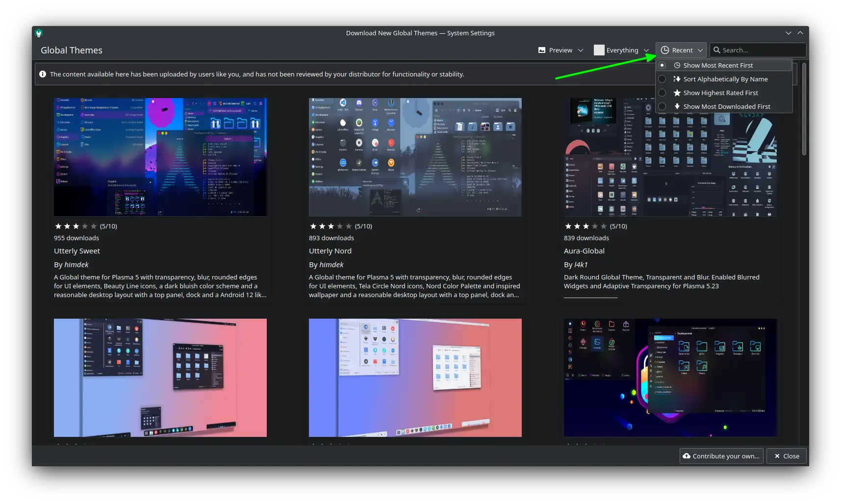
Task: Select the Sort Alphabetically By Name radio button
Action: coord(662,79)
